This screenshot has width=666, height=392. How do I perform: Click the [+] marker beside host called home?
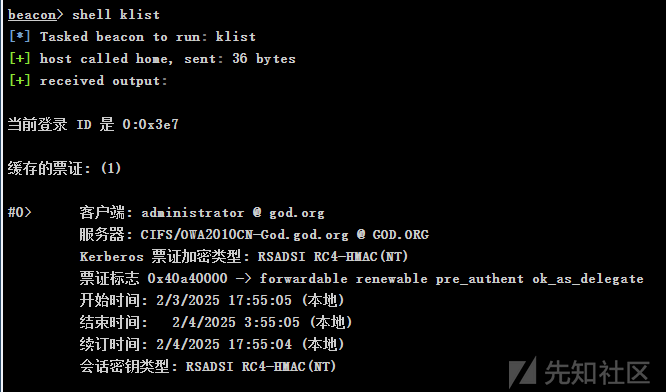click(x=20, y=59)
